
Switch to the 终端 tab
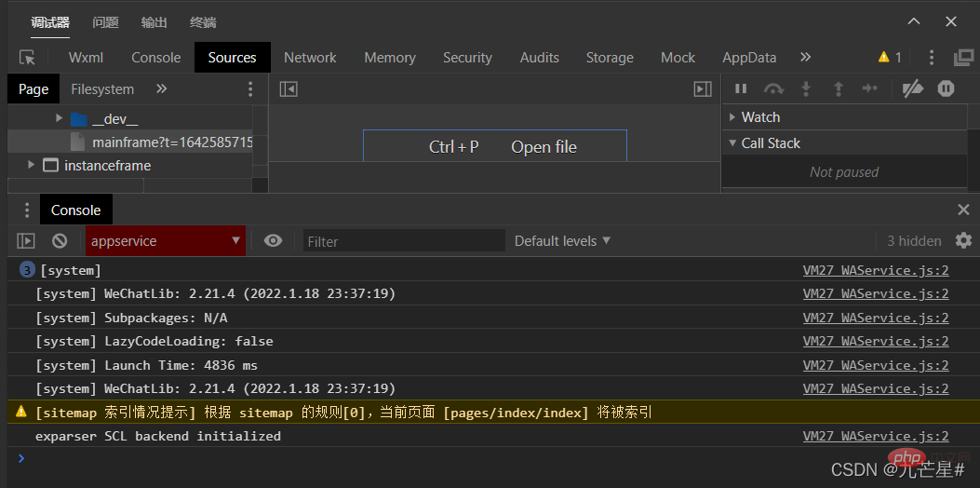tap(203, 22)
